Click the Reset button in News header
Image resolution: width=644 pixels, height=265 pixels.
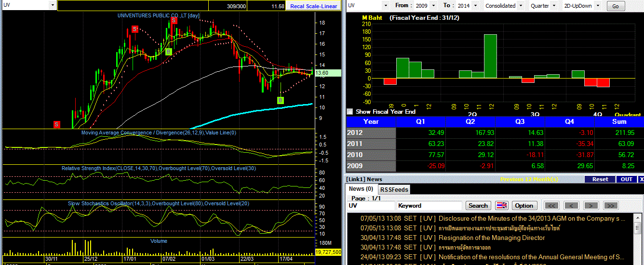pyautogui.click(x=600, y=179)
